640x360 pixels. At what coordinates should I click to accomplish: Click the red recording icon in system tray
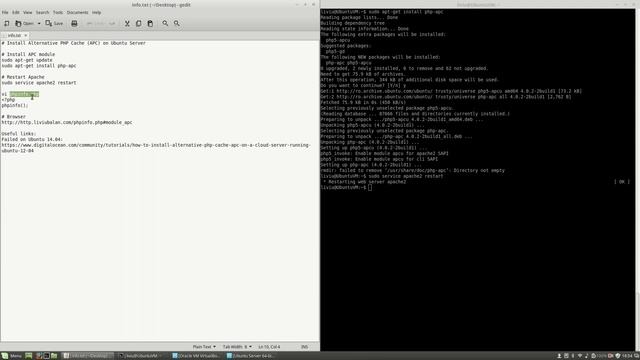(x=611, y=356)
